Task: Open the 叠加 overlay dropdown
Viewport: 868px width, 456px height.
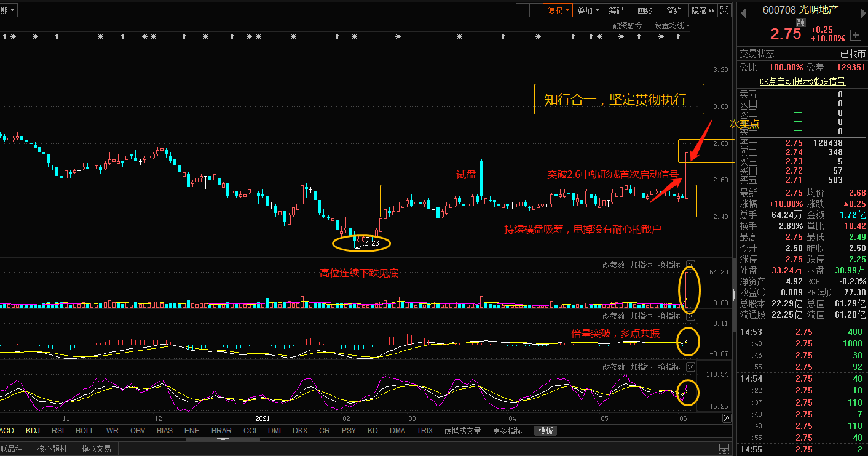Action: point(588,10)
